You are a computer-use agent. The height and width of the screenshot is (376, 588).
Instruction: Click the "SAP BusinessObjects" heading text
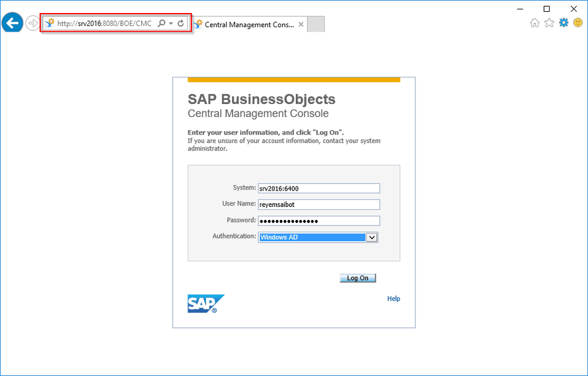pos(261,100)
